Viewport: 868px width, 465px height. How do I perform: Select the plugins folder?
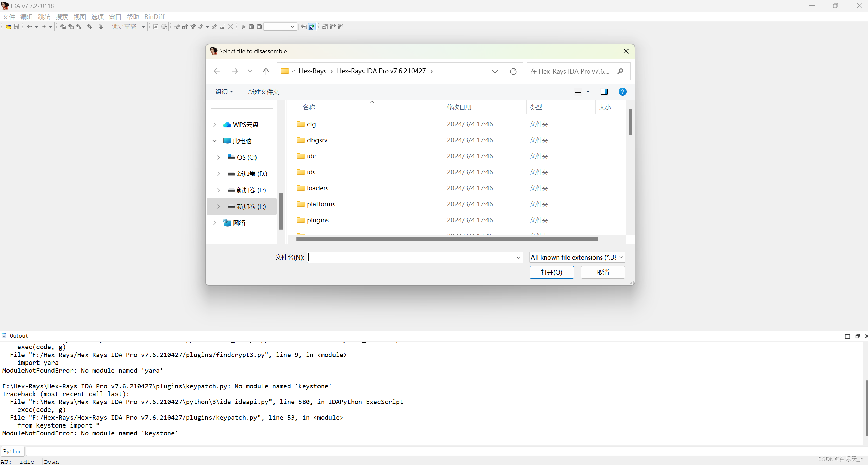click(x=317, y=220)
